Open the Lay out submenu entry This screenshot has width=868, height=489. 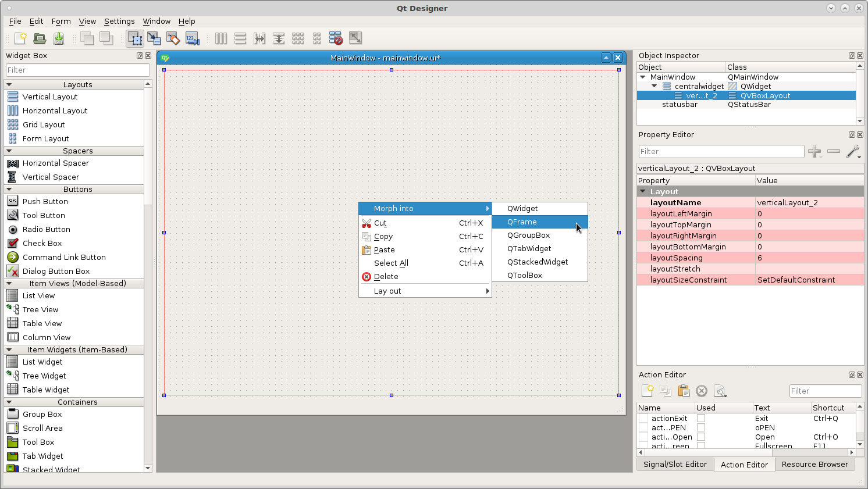point(425,291)
